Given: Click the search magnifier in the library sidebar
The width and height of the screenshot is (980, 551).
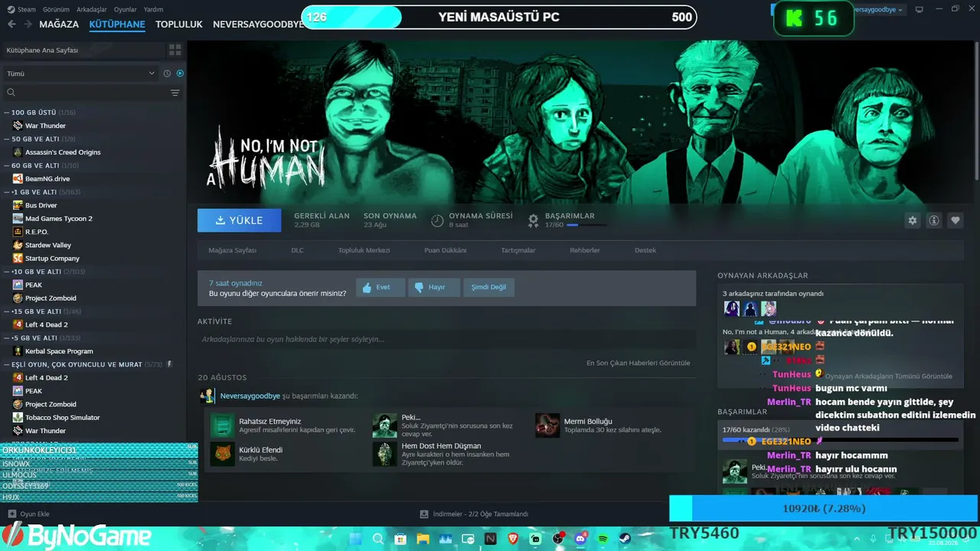Looking at the screenshot, I should (x=11, y=93).
